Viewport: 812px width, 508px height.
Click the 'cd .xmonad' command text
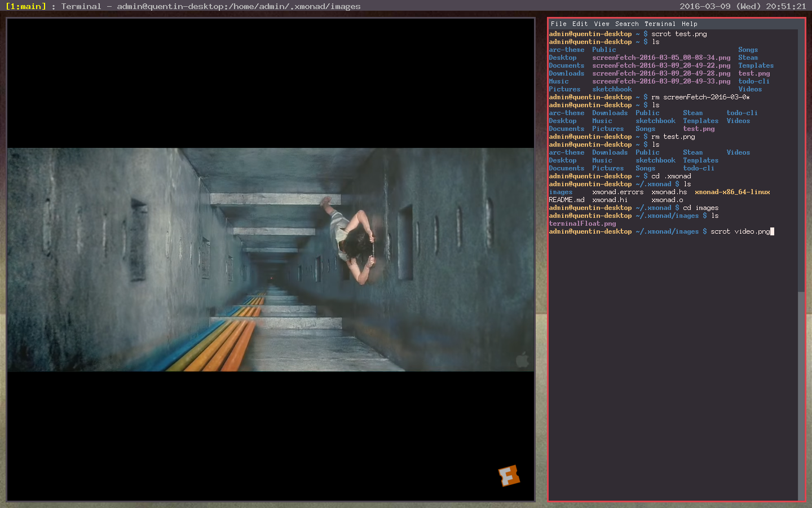(671, 176)
